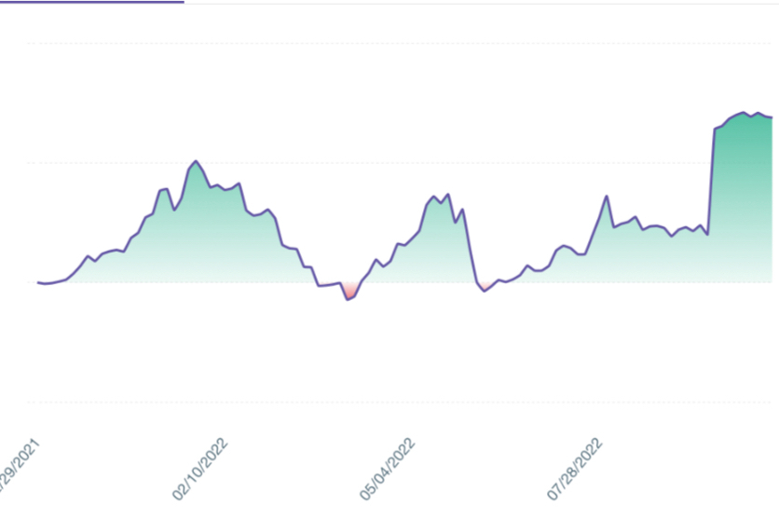Viewport: 779px width, 532px height.
Task: Click the top of the steep vertical jump
Action: coord(715,130)
